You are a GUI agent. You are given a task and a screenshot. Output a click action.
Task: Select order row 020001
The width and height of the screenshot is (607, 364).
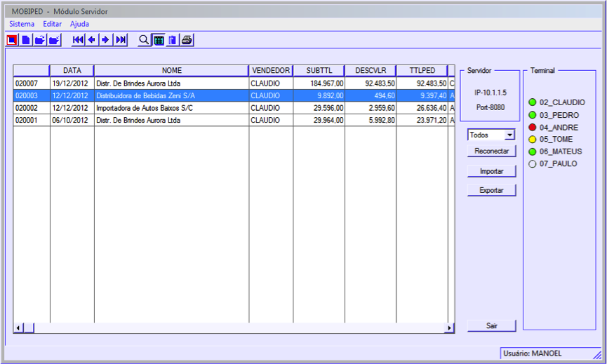pyautogui.click(x=234, y=121)
